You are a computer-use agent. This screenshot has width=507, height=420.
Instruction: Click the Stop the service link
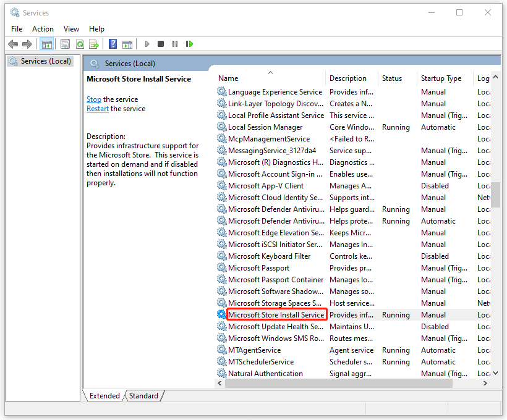click(x=93, y=99)
